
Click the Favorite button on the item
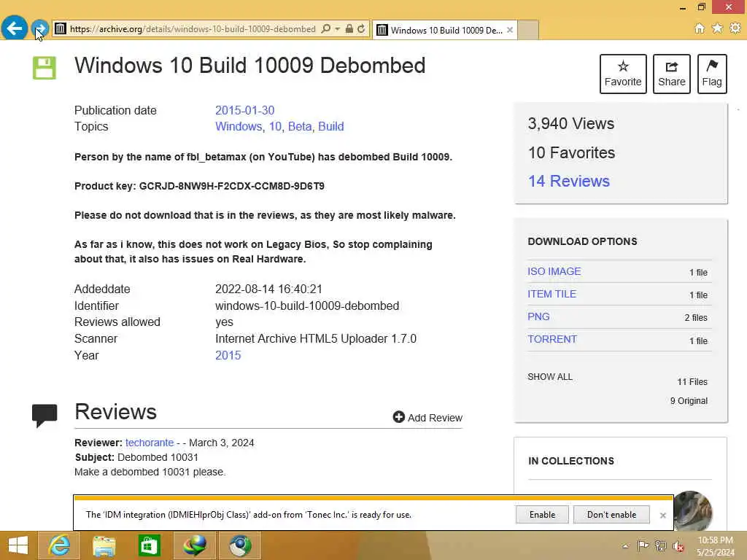click(x=623, y=74)
